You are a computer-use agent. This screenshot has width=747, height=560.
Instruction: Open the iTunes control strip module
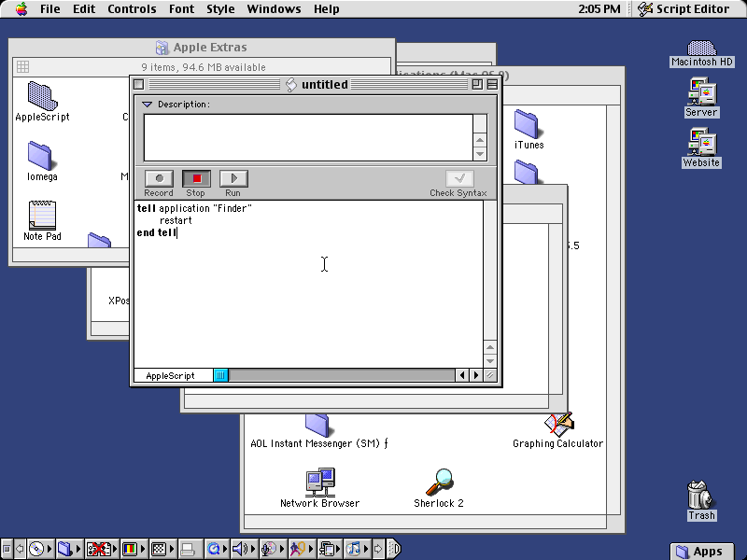coord(358,549)
